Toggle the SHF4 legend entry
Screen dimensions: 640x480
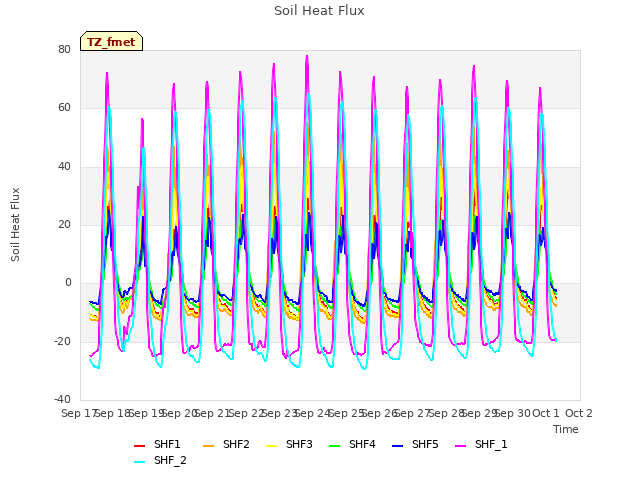(x=352, y=444)
